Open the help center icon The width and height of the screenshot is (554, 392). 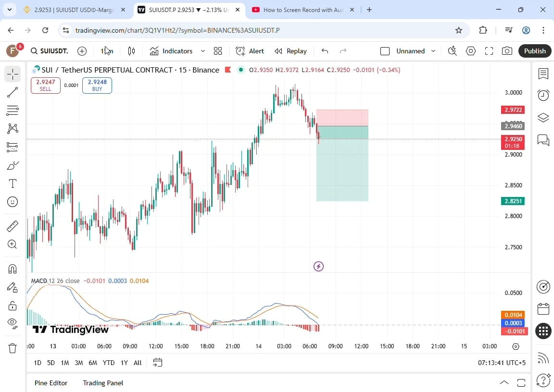[x=543, y=380]
